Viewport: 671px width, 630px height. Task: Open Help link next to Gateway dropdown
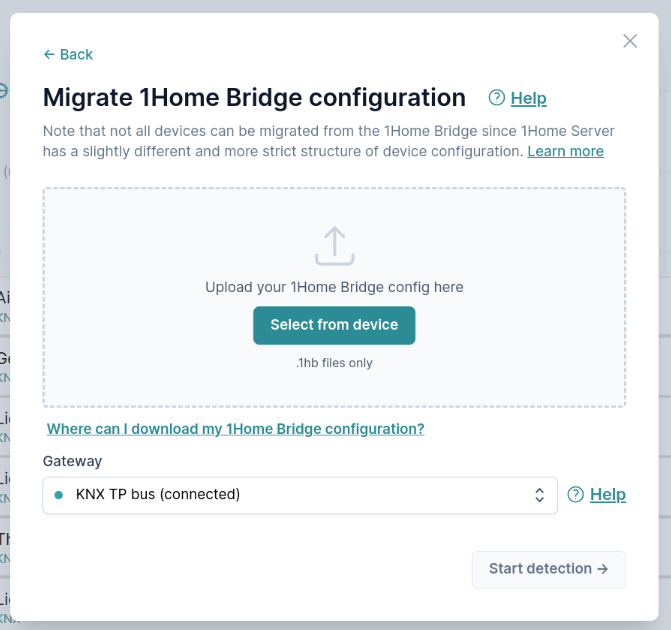[x=607, y=494]
